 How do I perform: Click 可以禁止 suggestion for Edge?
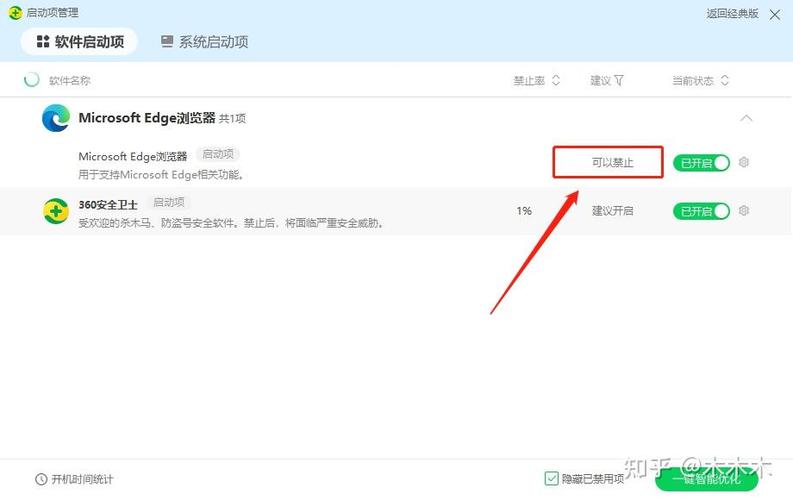point(612,162)
